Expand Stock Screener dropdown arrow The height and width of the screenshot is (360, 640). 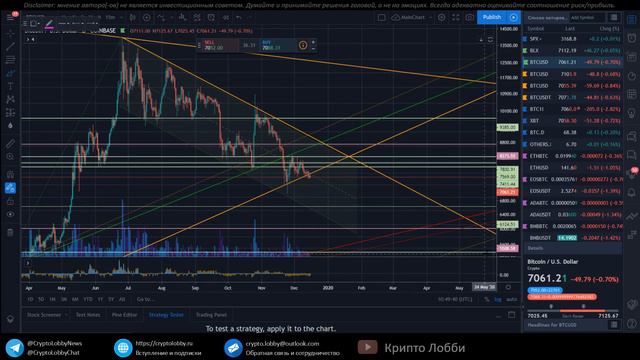pos(66,315)
